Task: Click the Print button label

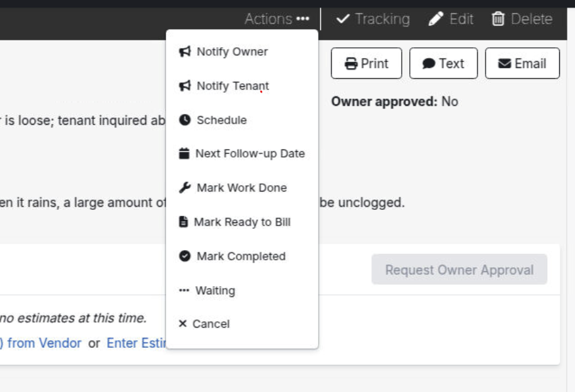Action: (375, 64)
